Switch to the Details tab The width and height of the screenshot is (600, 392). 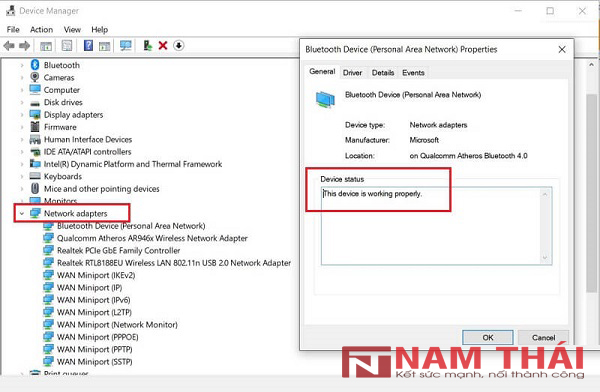coord(383,73)
